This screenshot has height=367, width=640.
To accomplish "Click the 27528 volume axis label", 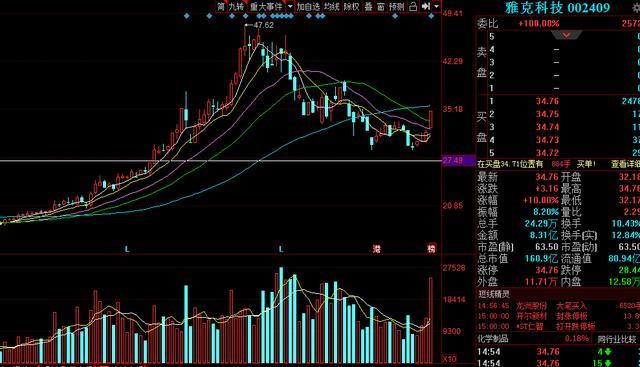I will 454,268.
